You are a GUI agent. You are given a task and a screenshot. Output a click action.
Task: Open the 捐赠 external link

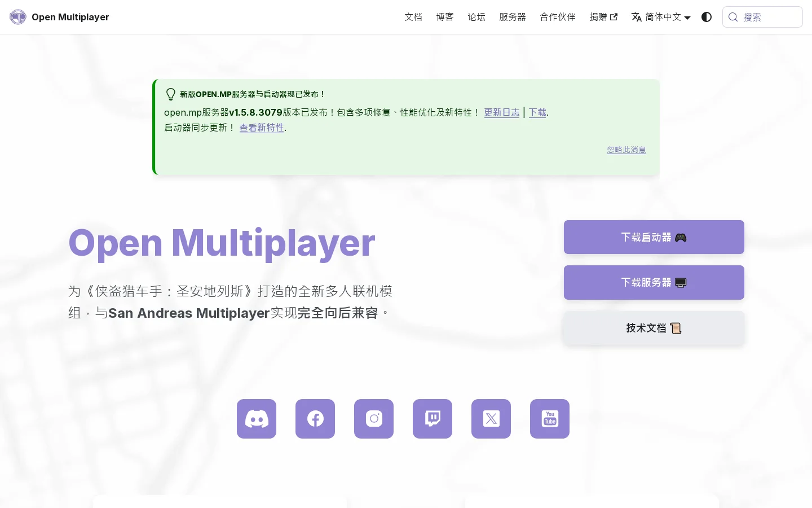coord(603,17)
